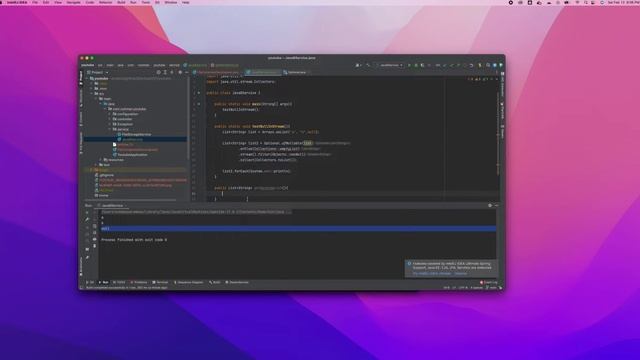Click the editor error stripe scrollbar
The height and width of the screenshot is (360, 640).
[x=497, y=135]
